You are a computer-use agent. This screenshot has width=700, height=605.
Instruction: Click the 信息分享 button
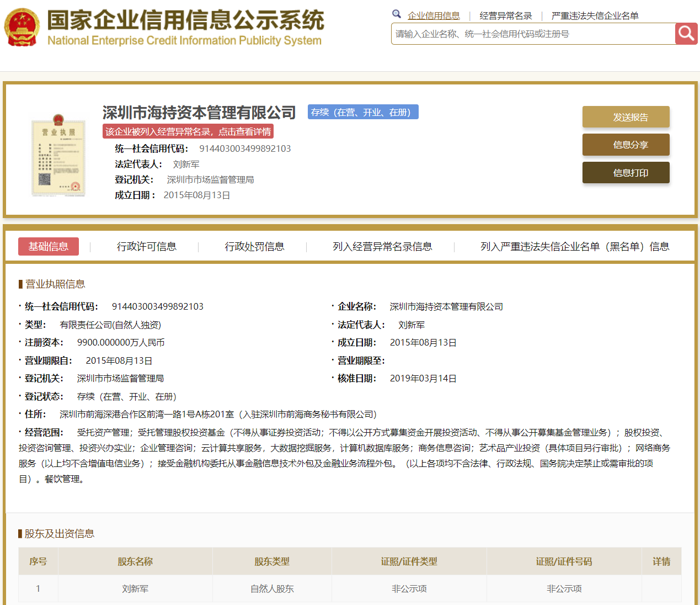coord(626,145)
